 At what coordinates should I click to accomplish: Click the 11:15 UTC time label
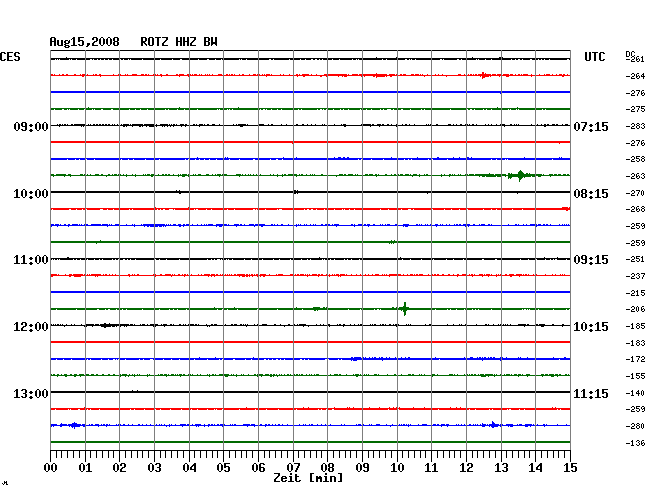pyautogui.click(x=591, y=393)
